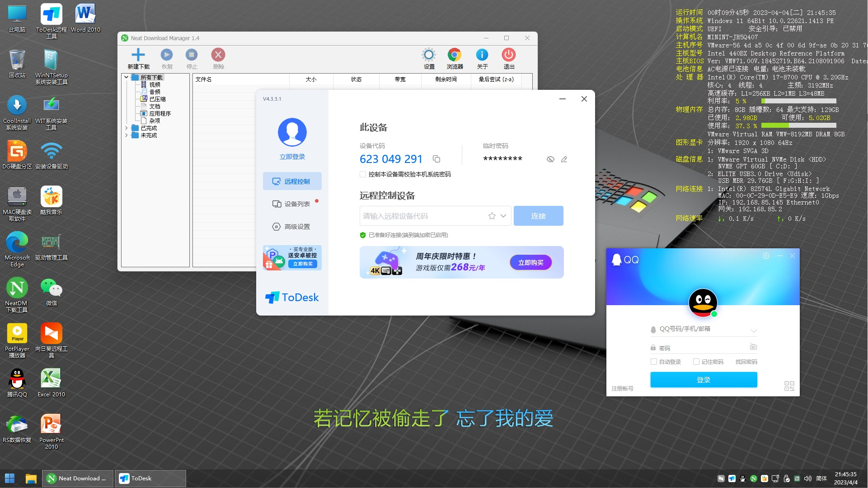Check QQ auto login checkbox
The width and height of the screenshot is (868, 488).
tap(653, 362)
